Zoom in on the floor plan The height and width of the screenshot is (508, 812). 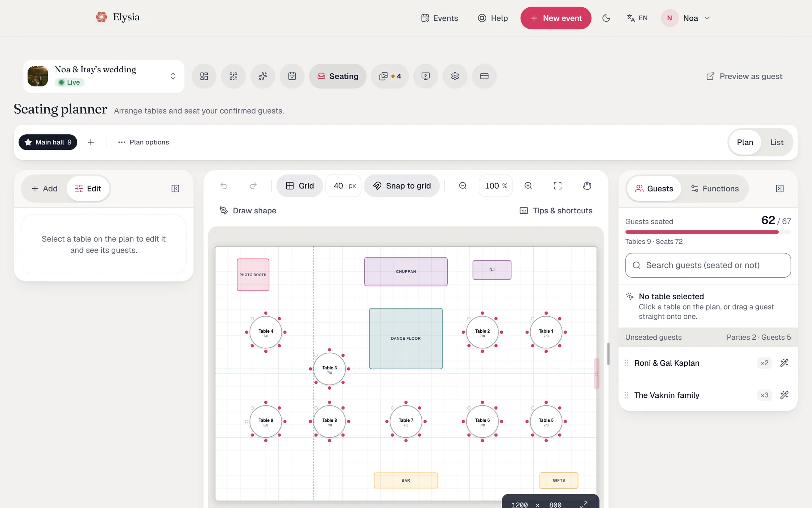click(529, 186)
